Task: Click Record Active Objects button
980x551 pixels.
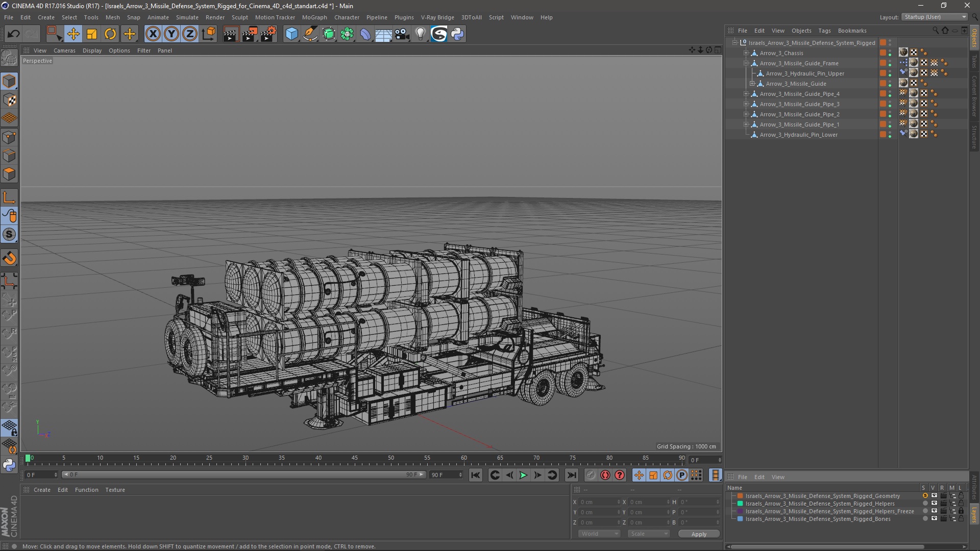Action: pos(591,475)
